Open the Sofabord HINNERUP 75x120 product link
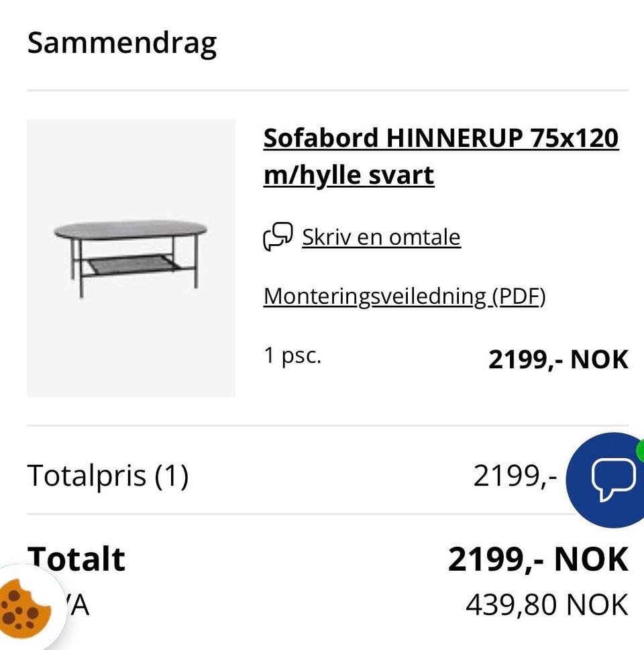The height and width of the screenshot is (650, 644). [441, 138]
